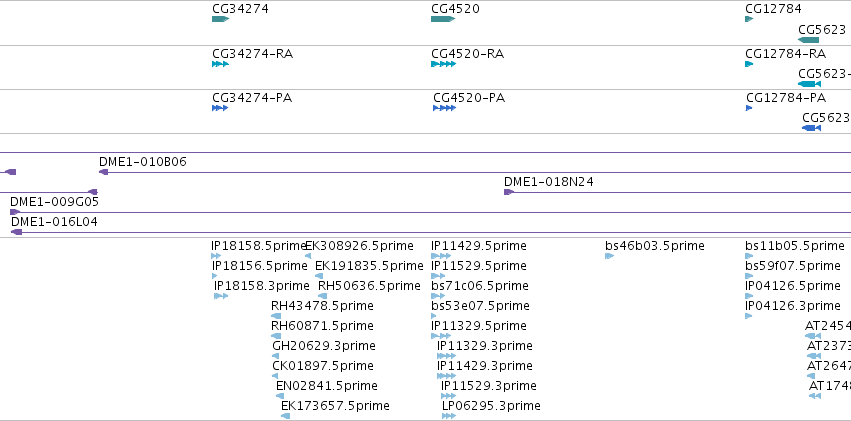The image size is (851, 421).
Task: Open the CG4520-RA transcript label
Action: (467, 54)
